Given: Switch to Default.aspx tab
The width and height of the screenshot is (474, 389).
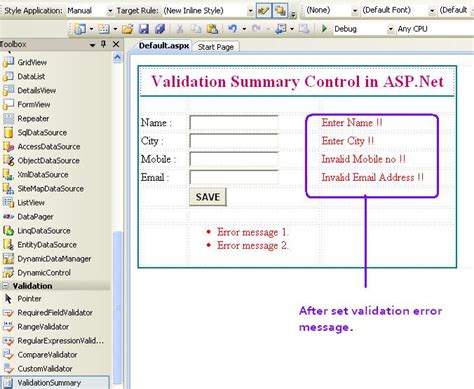Looking at the screenshot, I should point(164,46).
